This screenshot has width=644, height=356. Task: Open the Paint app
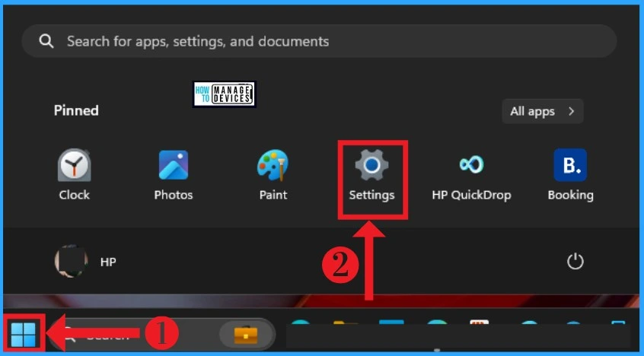coord(273,174)
